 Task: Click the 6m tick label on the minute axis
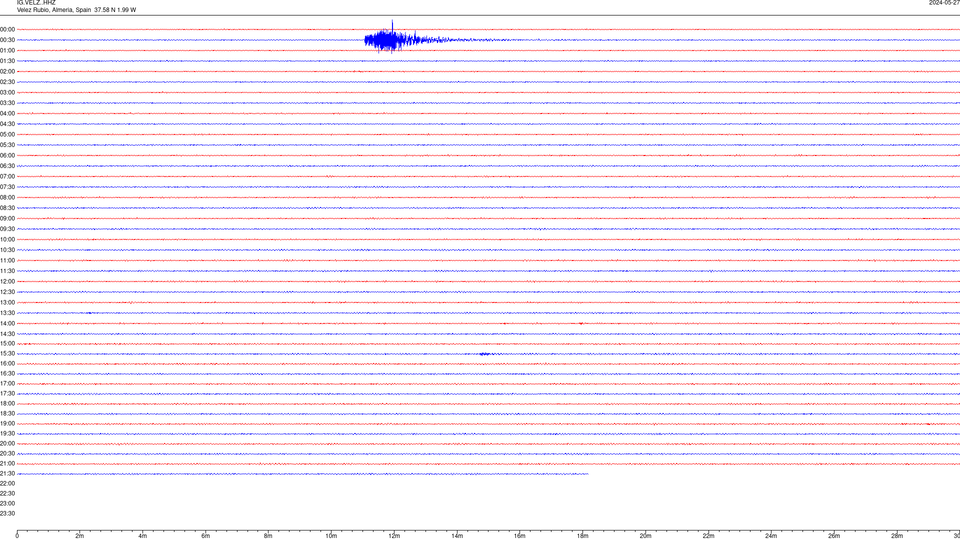coord(205,536)
